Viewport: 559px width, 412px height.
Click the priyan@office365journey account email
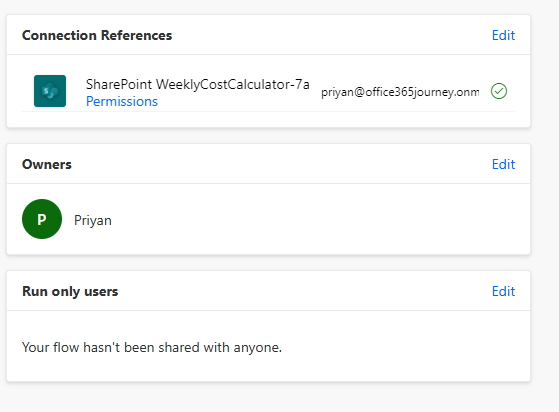[400, 92]
